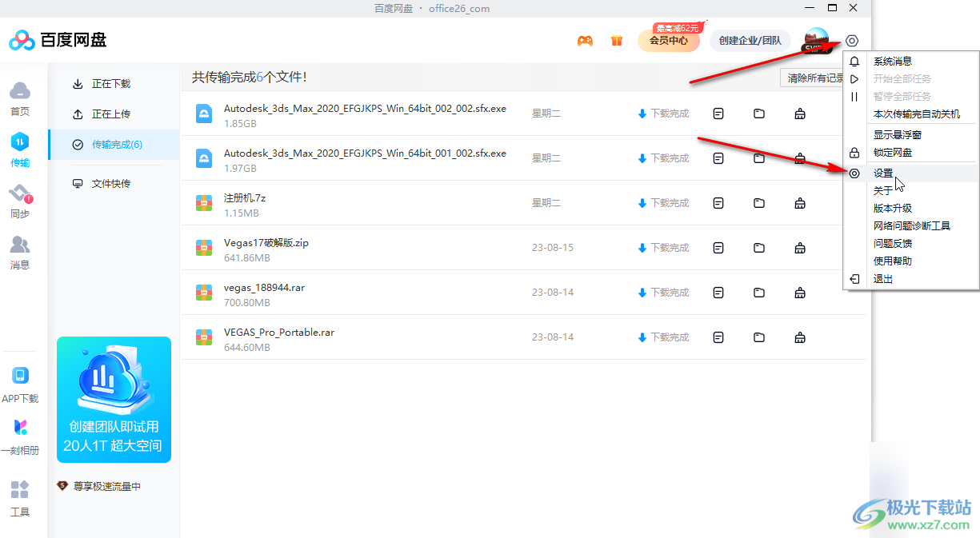This screenshot has width=980, height=538.
Task: Open 消息 messages in the sidebar
Action: 20,253
